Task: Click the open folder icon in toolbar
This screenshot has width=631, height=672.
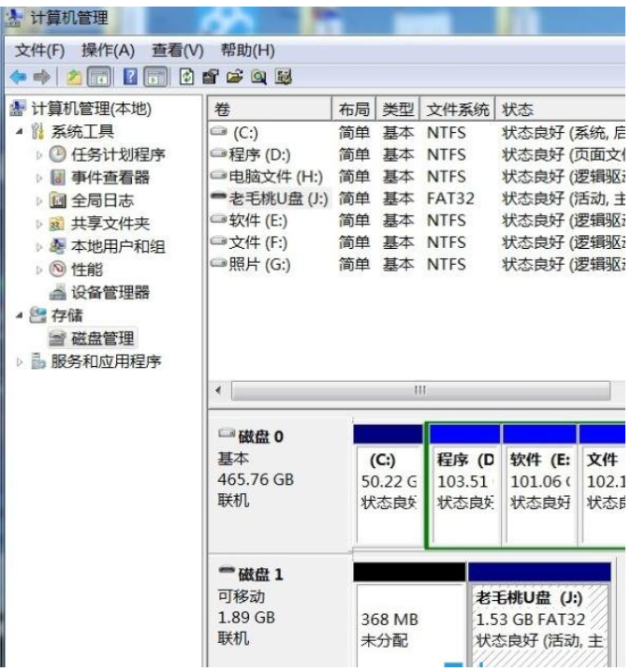Action: (234, 78)
